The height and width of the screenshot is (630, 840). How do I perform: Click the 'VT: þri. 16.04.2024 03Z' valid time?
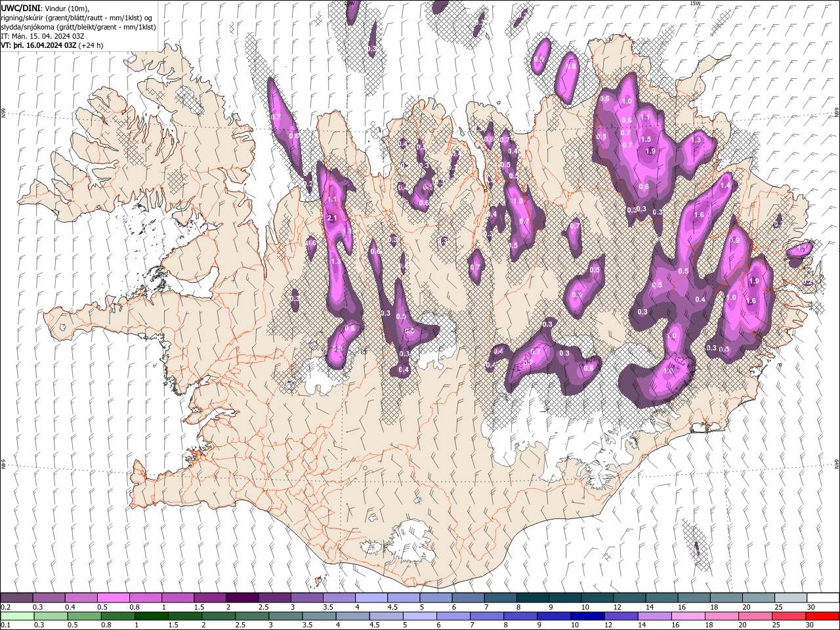[x=39, y=45]
